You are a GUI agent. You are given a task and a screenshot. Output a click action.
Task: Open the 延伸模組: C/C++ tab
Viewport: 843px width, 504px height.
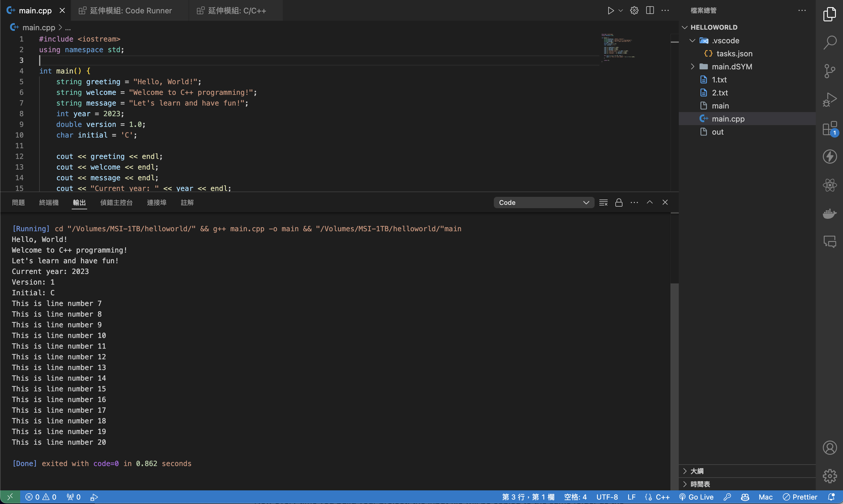click(x=236, y=11)
